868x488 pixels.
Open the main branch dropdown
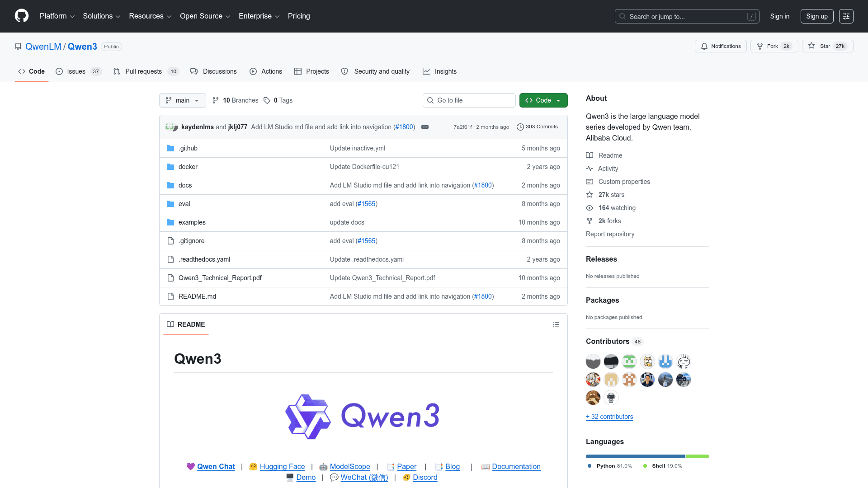tap(182, 100)
